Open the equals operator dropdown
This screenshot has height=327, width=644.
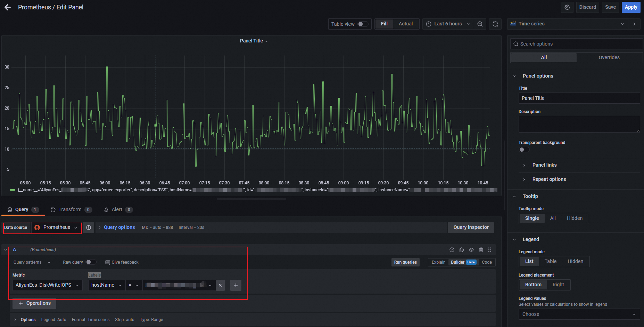point(134,285)
